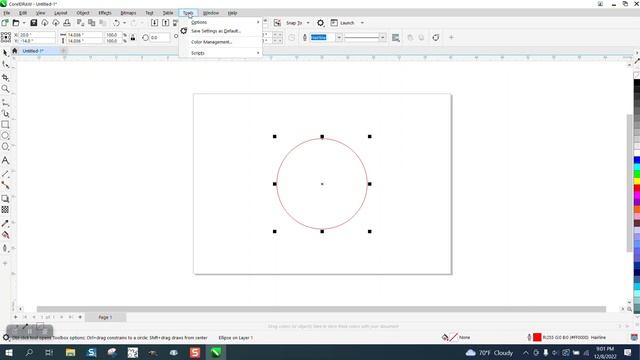The width and height of the screenshot is (640, 360).
Task: Select the Shape edit tool
Action: pyautogui.click(x=5, y=64)
